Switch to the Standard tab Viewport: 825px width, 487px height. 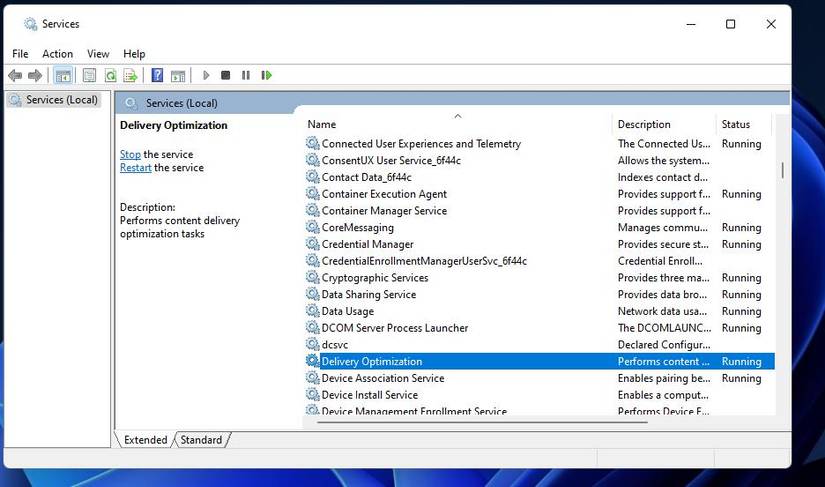point(201,440)
